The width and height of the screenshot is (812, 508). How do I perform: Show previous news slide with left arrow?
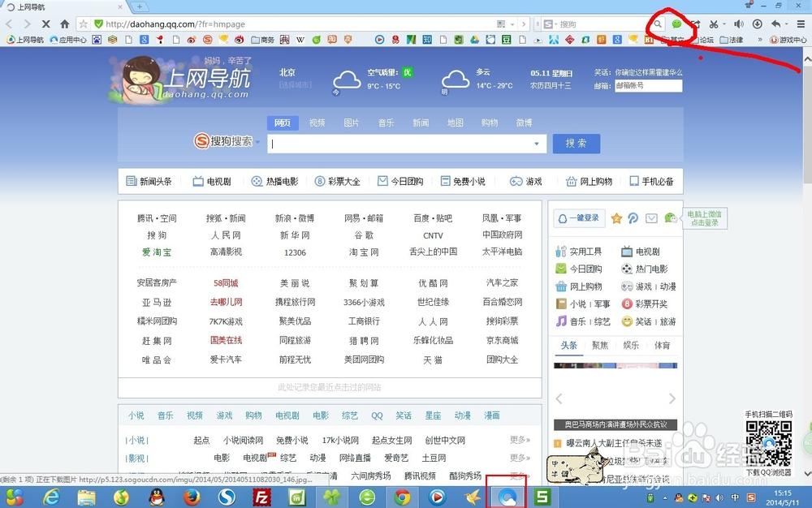[559, 398]
